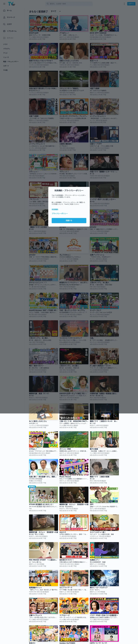Open MIX MEISEI STORY anime thumbnail
This screenshot has width=138, height=644.
pyautogui.click(x=43, y=551)
